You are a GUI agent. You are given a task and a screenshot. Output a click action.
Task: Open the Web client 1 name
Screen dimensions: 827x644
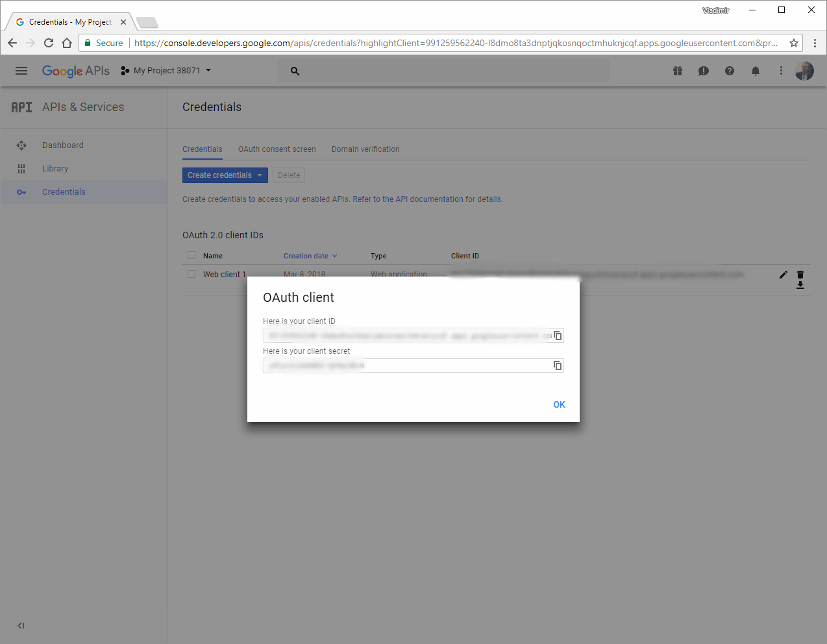pyautogui.click(x=225, y=275)
